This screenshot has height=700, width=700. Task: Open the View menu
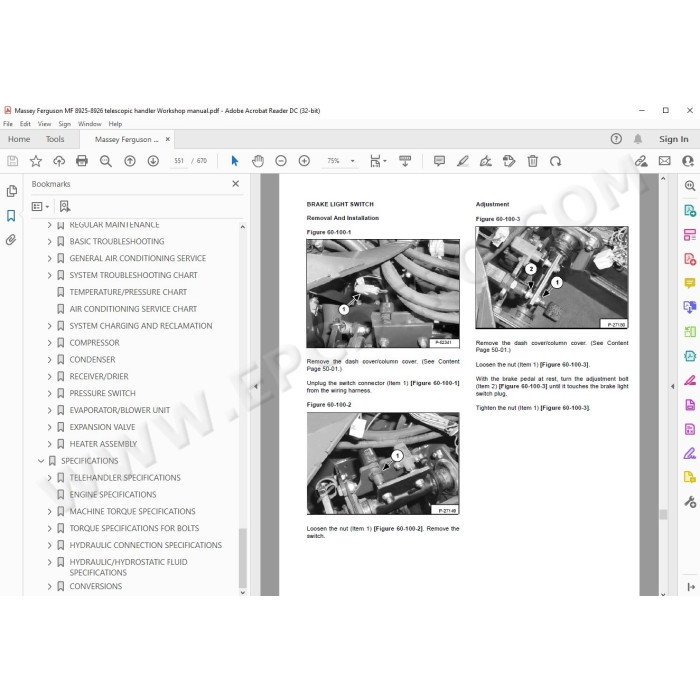tap(44, 124)
